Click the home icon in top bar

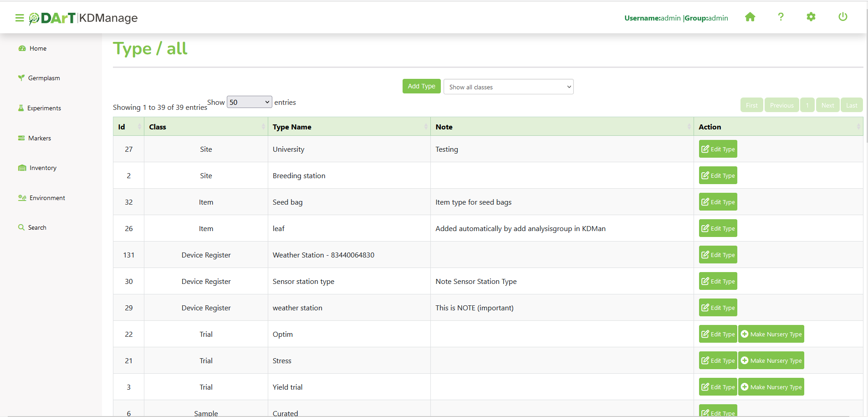(x=750, y=17)
